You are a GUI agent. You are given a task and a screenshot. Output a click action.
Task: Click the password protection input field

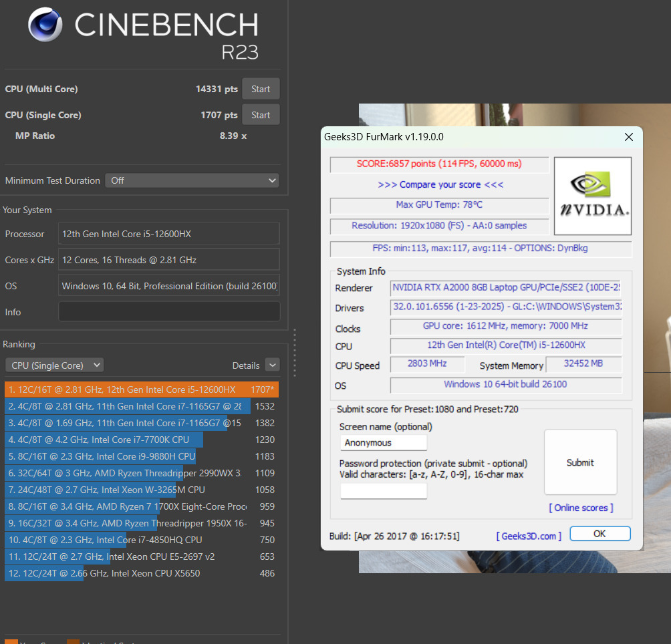pyautogui.click(x=384, y=491)
